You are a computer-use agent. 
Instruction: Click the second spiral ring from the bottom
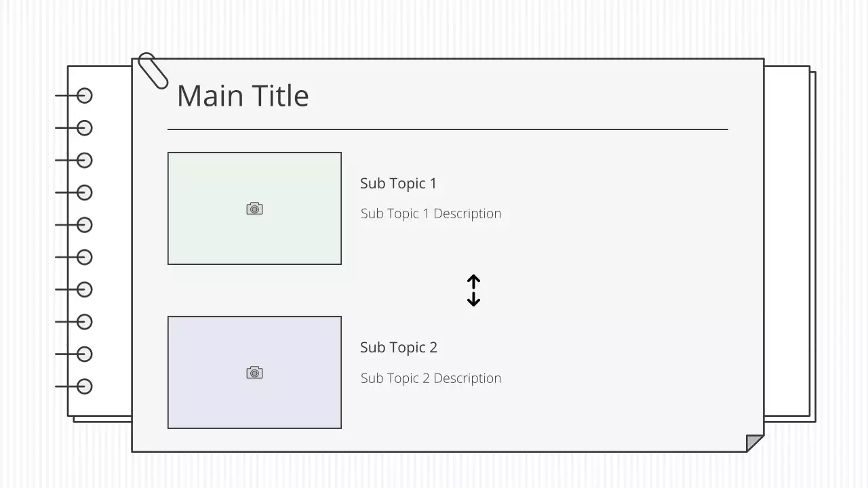click(x=84, y=354)
